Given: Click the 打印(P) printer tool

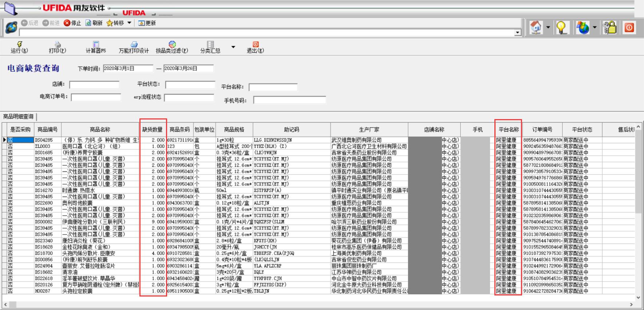Looking at the screenshot, I should (58, 47).
